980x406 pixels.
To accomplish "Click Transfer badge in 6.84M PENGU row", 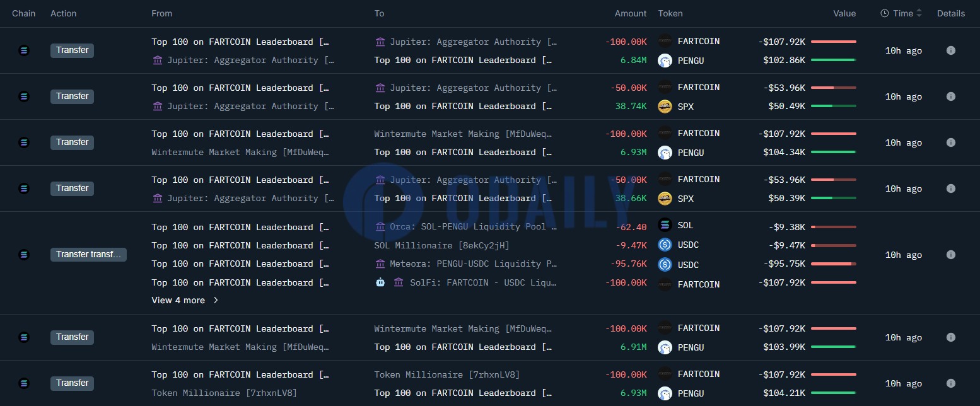I will pyautogui.click(x=72, y=50).
